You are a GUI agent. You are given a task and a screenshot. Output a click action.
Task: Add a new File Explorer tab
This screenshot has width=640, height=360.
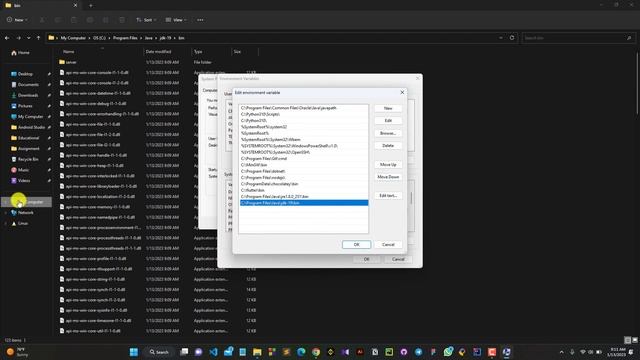tap(91, 5)
